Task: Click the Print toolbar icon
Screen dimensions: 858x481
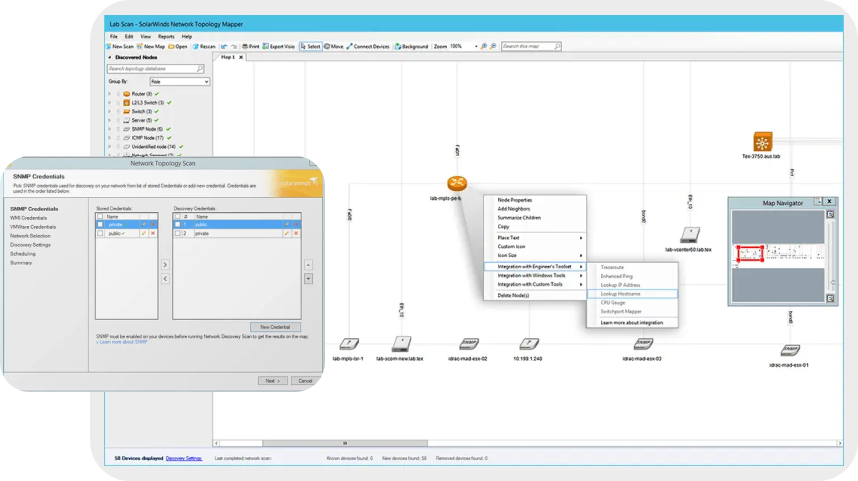Action: [x=245, y=47]
